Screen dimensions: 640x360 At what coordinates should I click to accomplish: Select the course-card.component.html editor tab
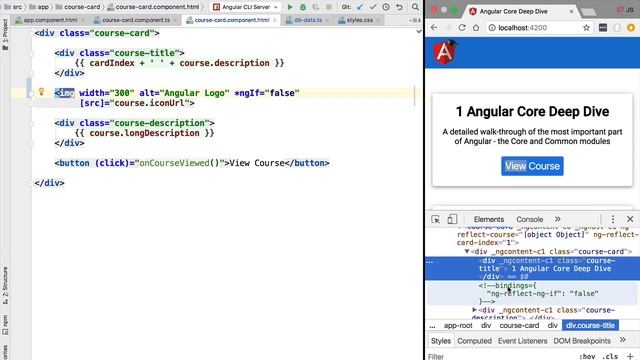(231, 20)
